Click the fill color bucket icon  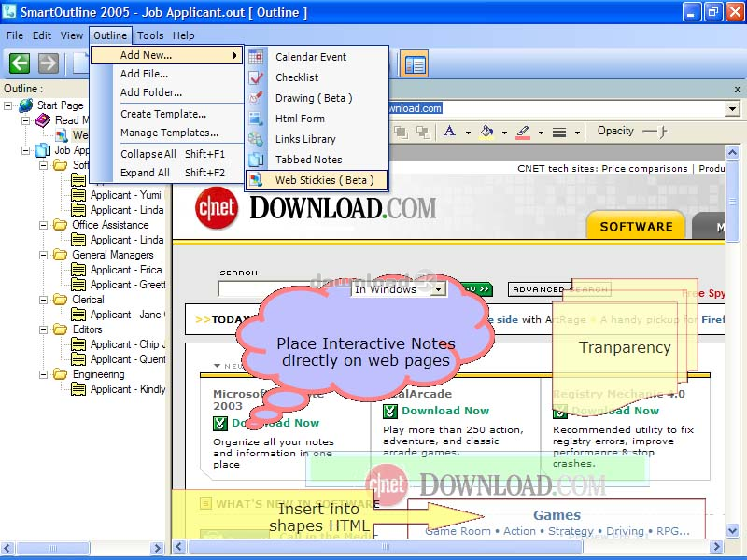point(486,131)
